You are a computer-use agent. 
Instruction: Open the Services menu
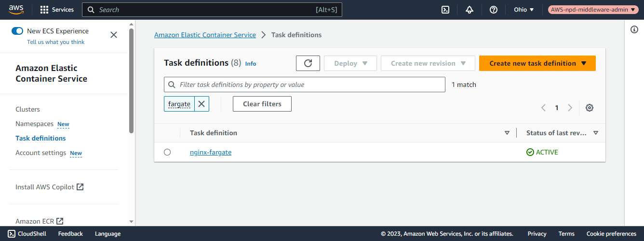[57, 10]
